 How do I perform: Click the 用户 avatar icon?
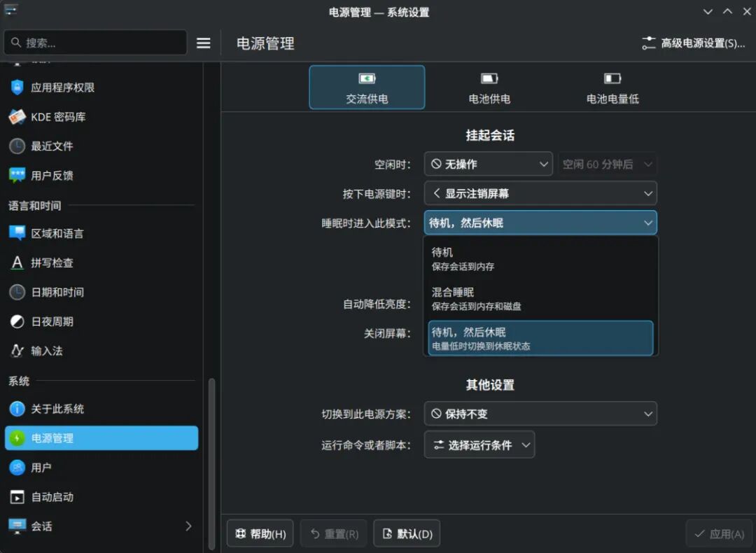17,468
